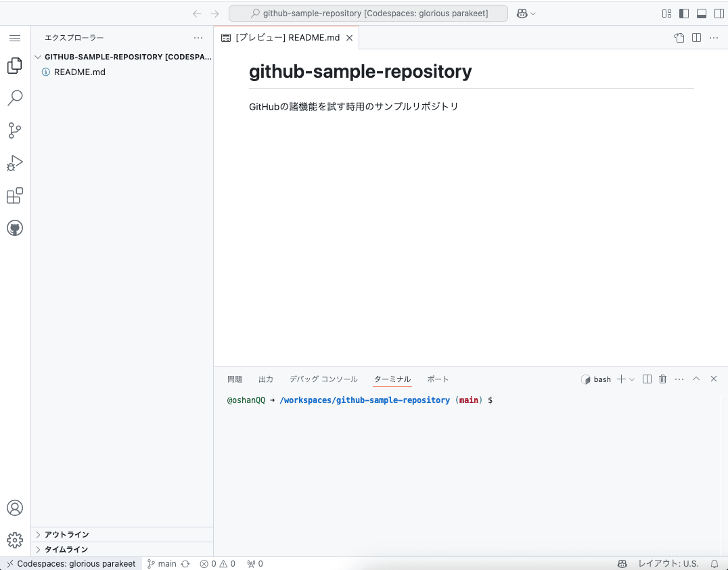Switch to the 問題 panel tab
The width and height of the screenshot is (728, 570).
tap(235, 379)
